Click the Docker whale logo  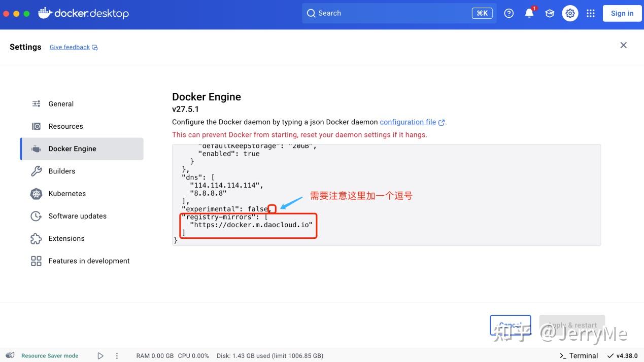coord(45,13)
